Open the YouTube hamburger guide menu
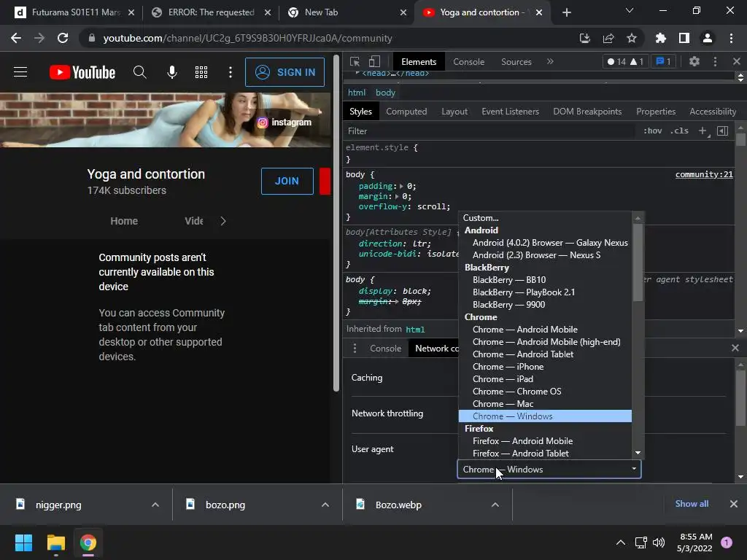 click(20, 72)
